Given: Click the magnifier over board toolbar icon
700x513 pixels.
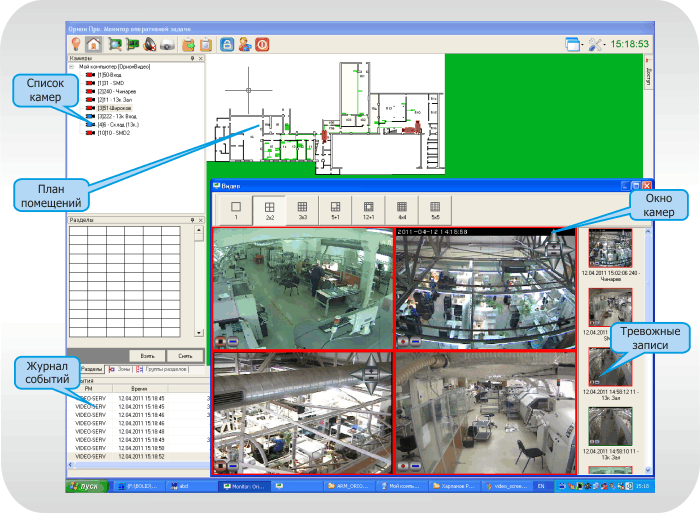Looking at the screenshot, I should point(115,44).
